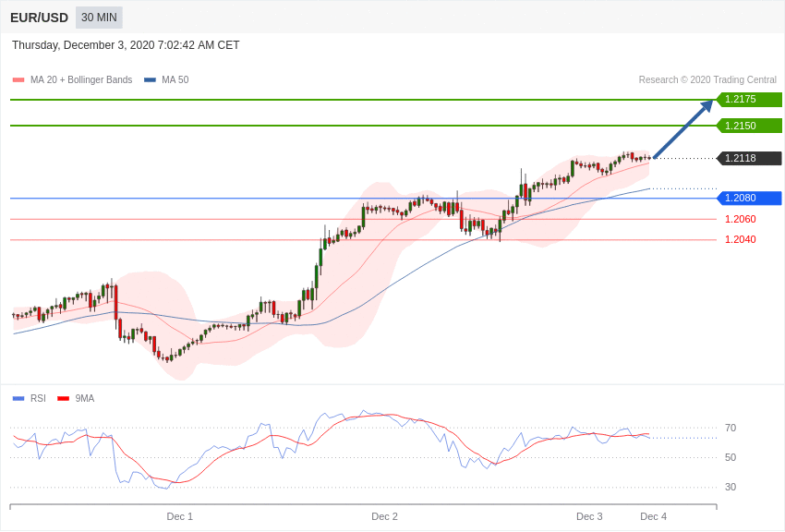
Task: Toggle the RSI legend marker
Action: pos(18,399)
